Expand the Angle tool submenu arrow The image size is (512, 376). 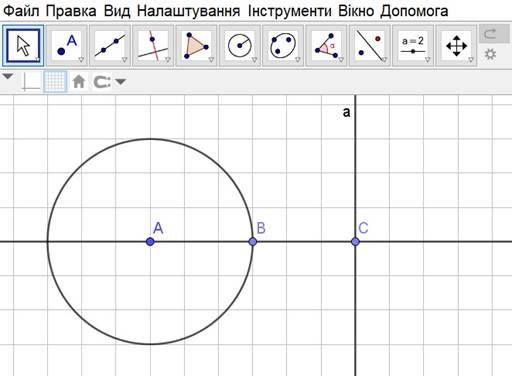(341, 60)
